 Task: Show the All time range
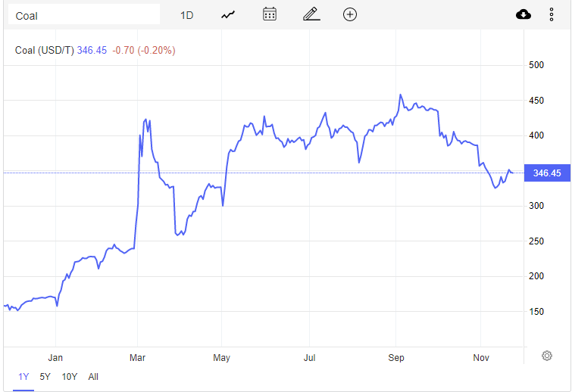[93, 377]
